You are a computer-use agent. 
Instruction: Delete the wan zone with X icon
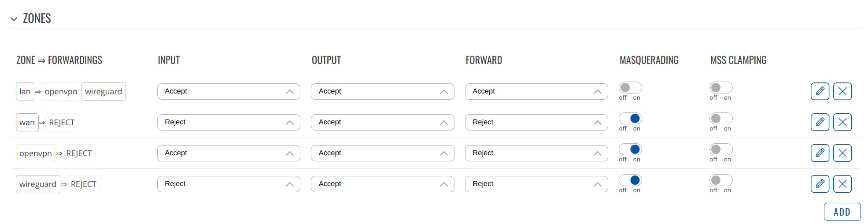tap(842, 122)
